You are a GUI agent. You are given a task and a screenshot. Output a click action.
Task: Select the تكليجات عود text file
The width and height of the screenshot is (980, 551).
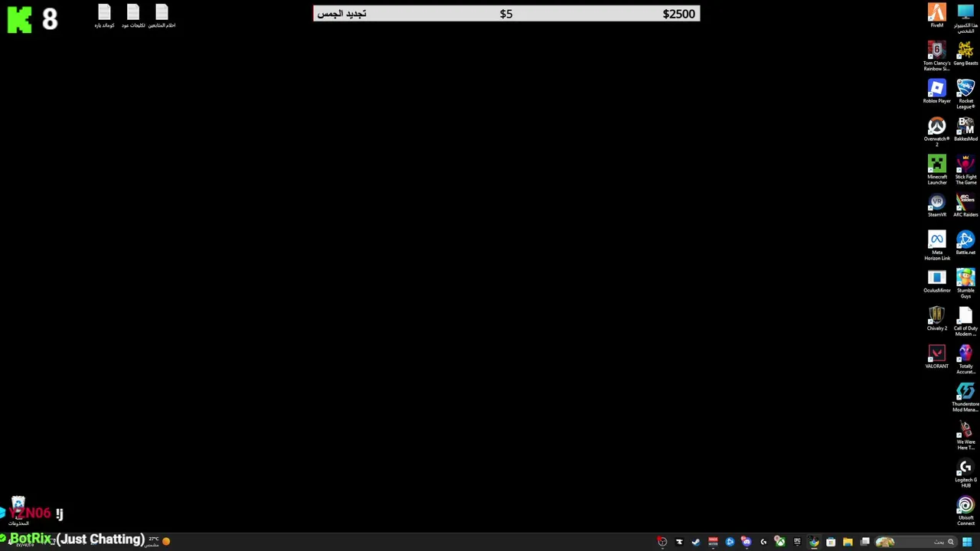133,16
